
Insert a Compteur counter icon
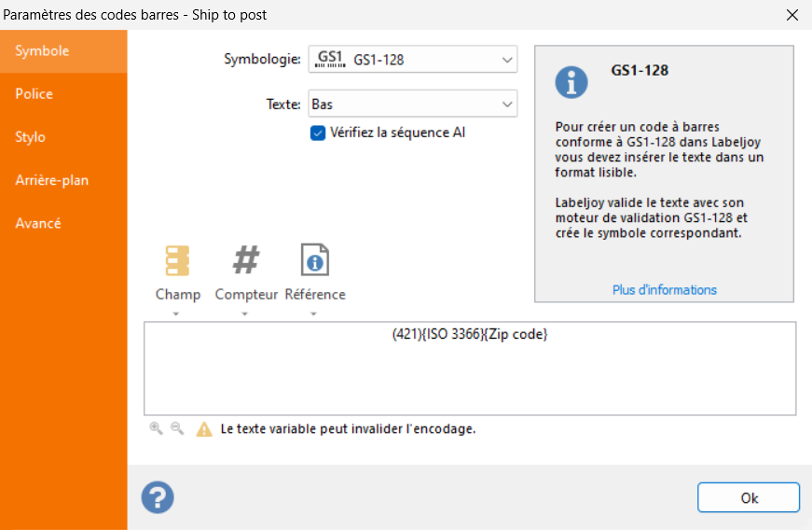point(246,260)
